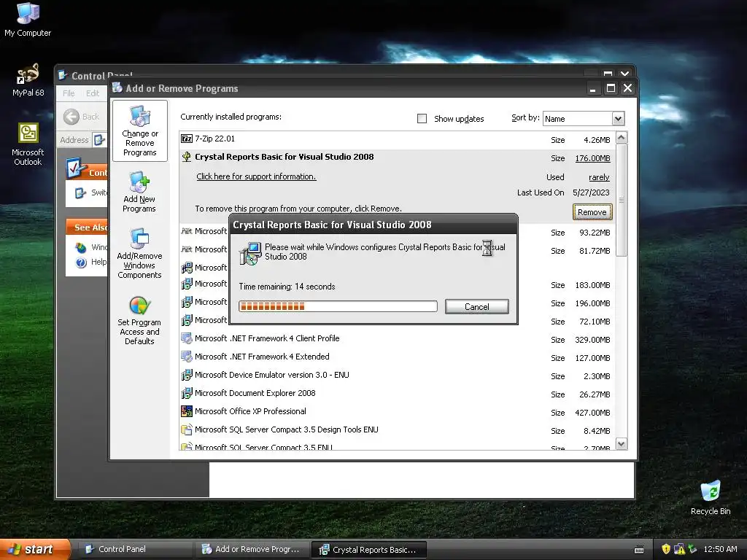Click scroll down arrow of programs list
Screen dimensions: 747x560
click(622, 444)
